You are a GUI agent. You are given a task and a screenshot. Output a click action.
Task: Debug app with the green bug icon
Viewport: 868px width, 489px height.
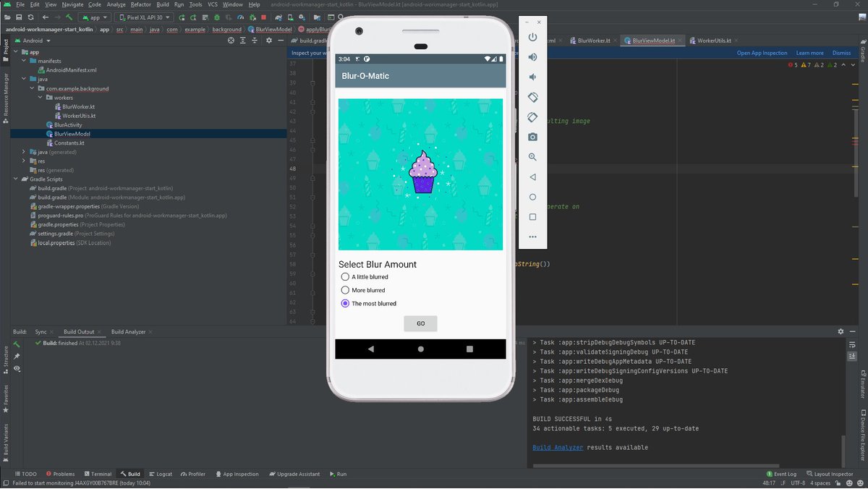pos(218,17)
